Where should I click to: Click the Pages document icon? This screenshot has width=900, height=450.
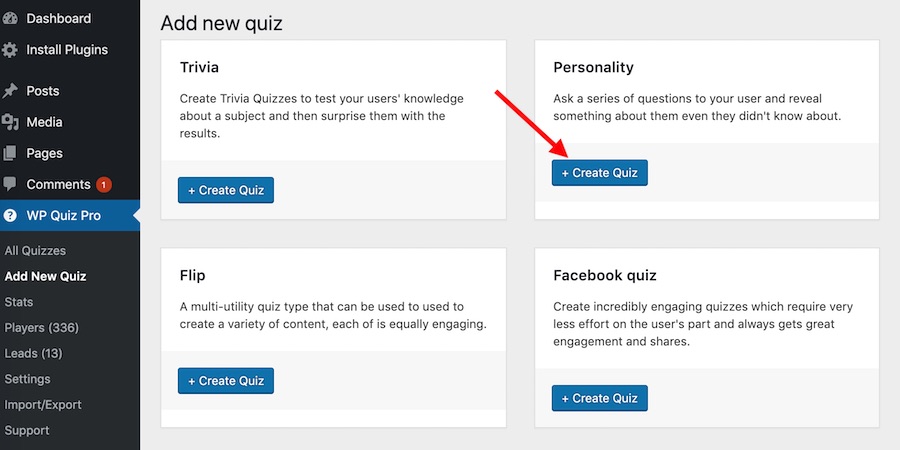click(x=10, y=153)
